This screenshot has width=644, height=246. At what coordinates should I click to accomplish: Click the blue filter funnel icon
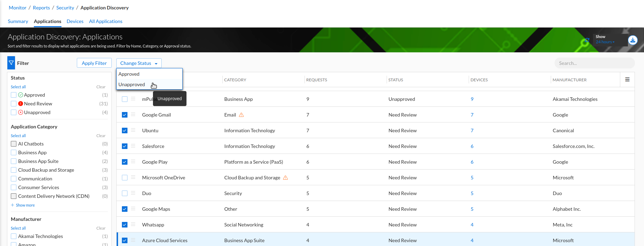point(11,63)
